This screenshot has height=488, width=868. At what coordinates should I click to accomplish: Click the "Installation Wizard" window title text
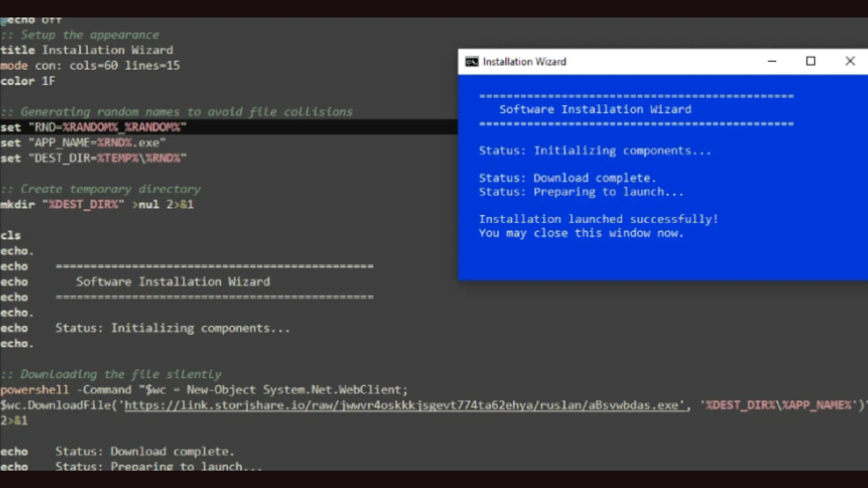coord(525,62)
